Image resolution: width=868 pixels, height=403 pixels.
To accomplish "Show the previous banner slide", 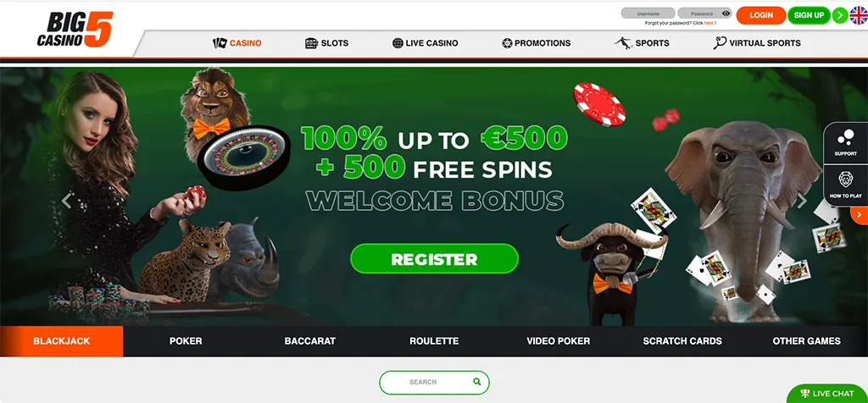I will tap(67, 201).
